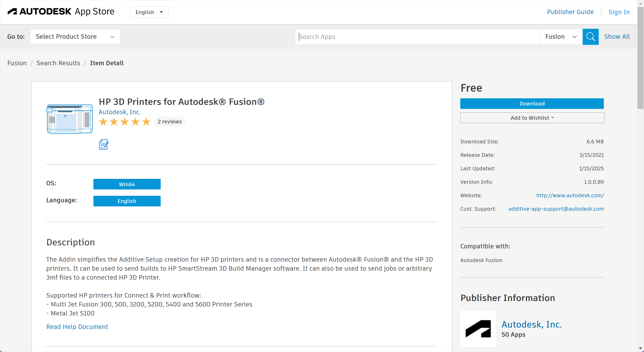Select the English language badge
Viewport: 644px width, 352px height.
point(127,201)
